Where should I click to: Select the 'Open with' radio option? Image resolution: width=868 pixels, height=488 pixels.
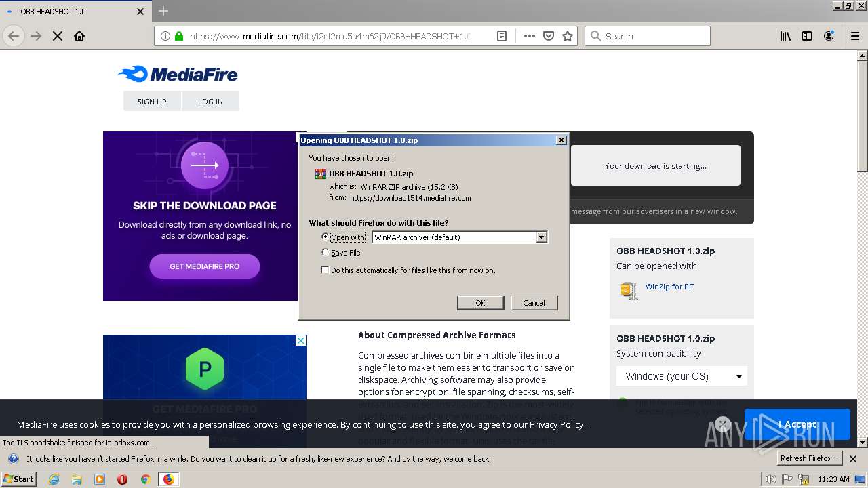click(325, 237)
